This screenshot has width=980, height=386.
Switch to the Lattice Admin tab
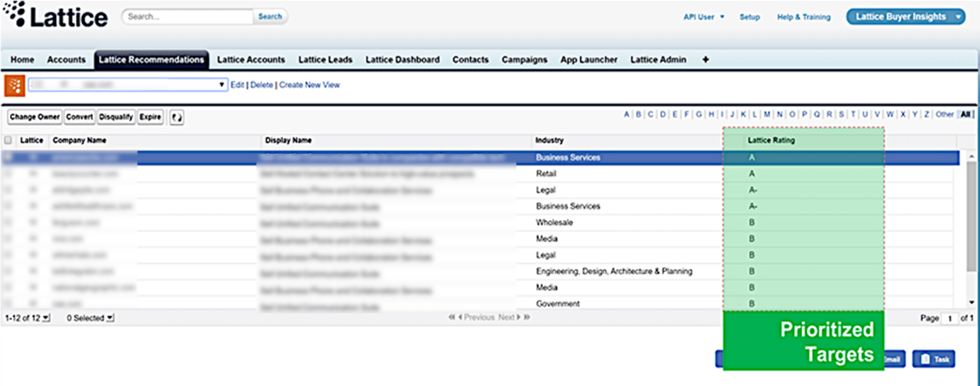[658, 59]
